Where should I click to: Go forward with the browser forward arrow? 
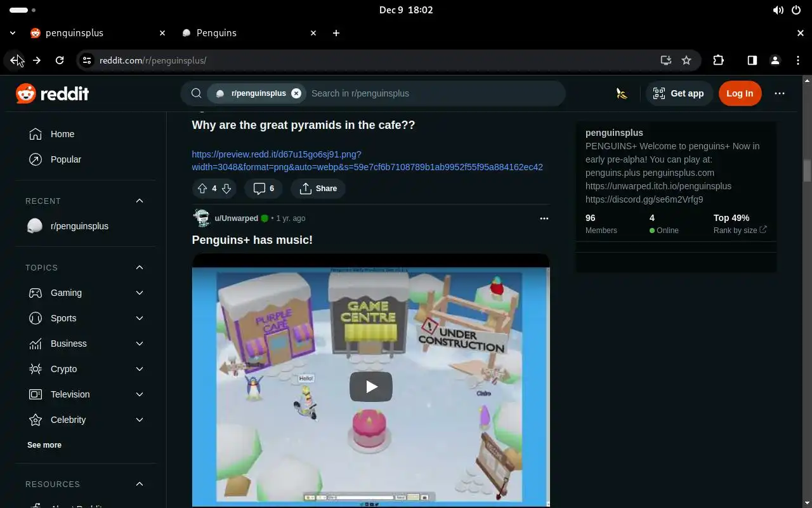pyautogui.click(x=37, y=60)
